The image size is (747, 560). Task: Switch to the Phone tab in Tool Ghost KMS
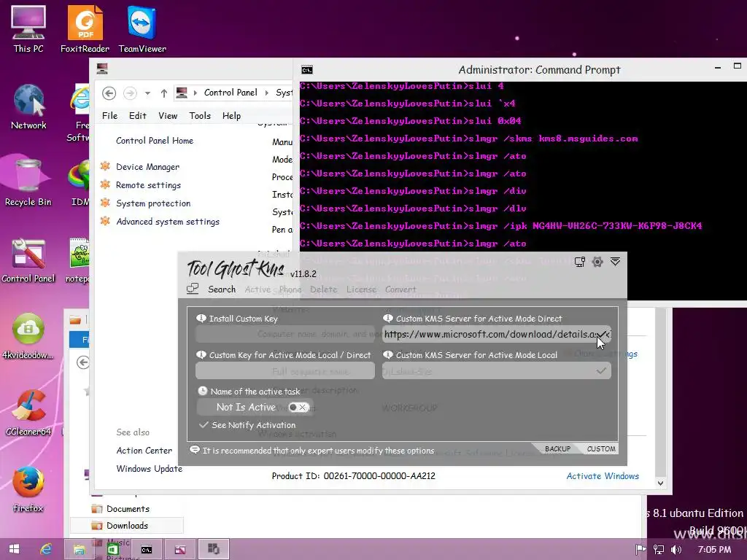(290, 289)
